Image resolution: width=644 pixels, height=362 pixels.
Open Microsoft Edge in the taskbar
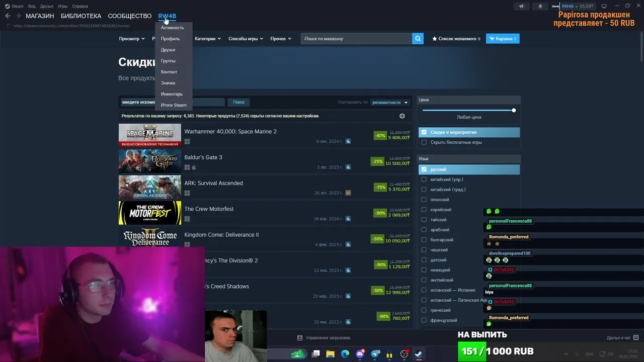click(x=345, y=354)
